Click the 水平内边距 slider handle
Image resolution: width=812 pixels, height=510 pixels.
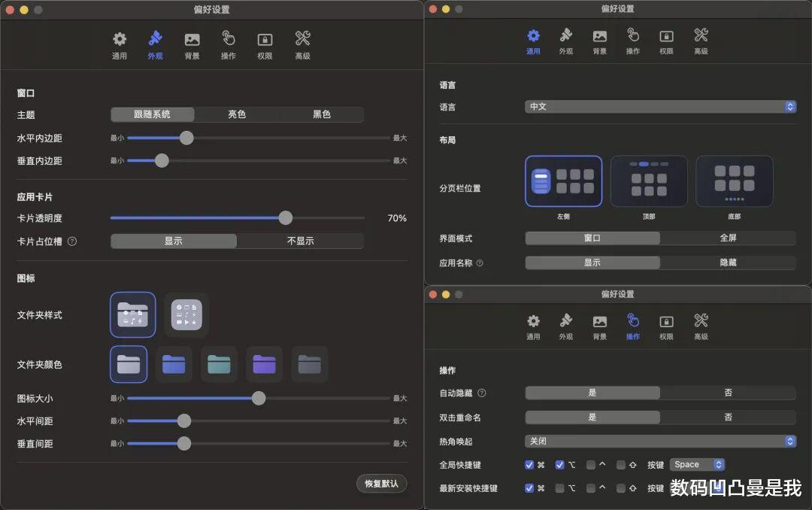click(x=186, y=138)
